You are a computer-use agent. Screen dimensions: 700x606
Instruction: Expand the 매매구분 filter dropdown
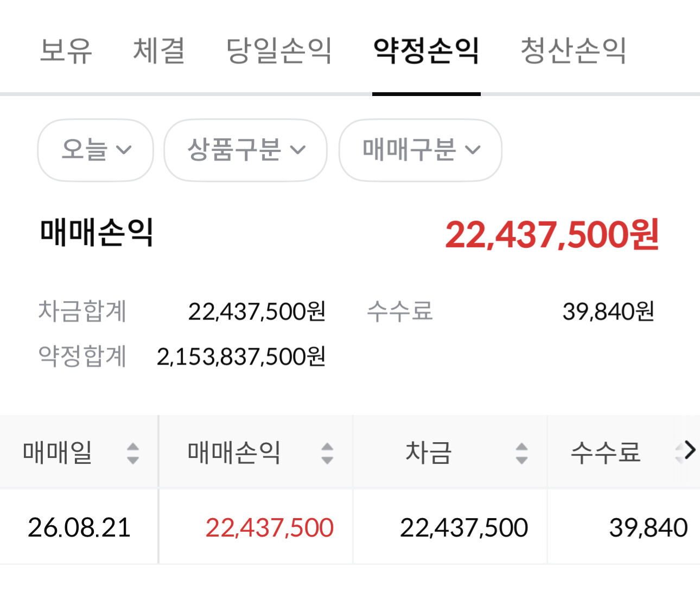tap(421, 150)
